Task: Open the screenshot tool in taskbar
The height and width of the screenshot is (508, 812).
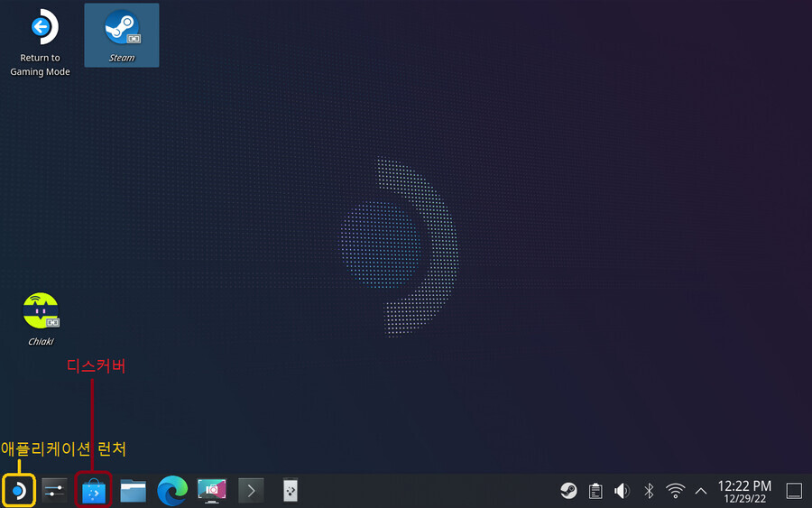Action: point(212,491)
